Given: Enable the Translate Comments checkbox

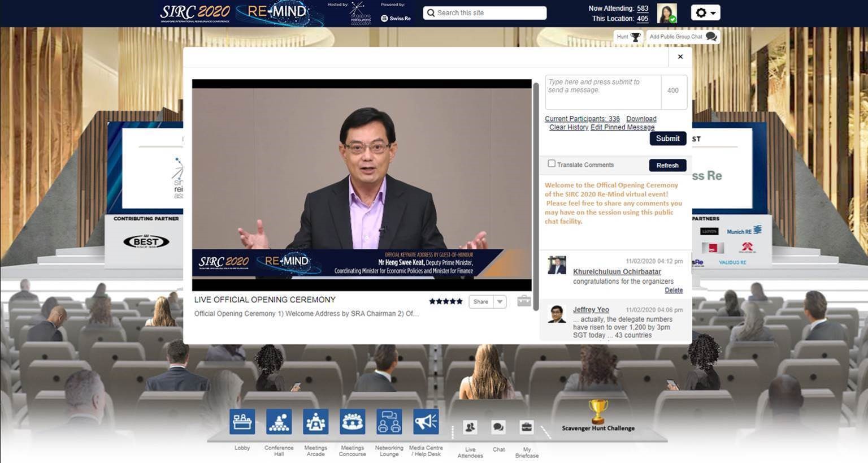Looking at the screenshot, I should click(552, 164).
